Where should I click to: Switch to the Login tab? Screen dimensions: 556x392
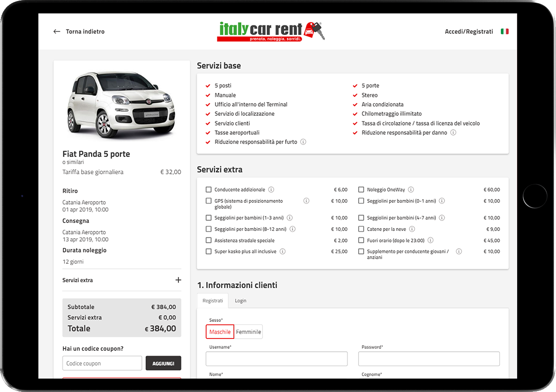(x=240, y=301)
